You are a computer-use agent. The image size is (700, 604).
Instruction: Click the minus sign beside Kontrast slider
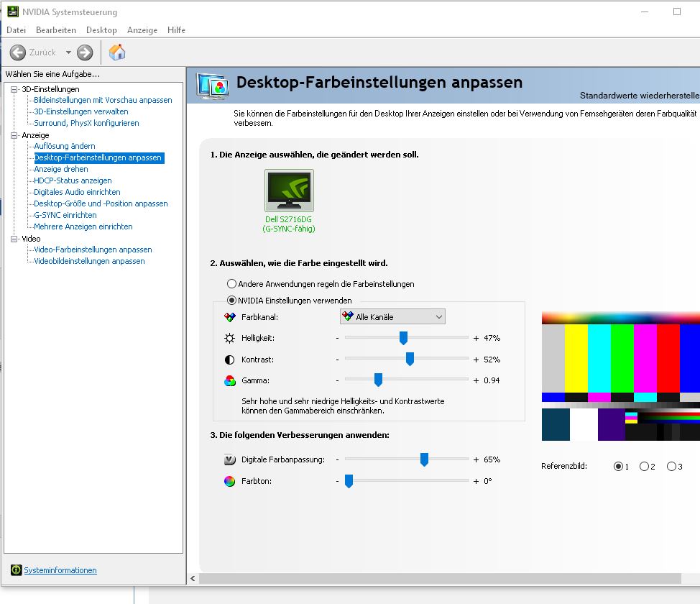[338, 360]
